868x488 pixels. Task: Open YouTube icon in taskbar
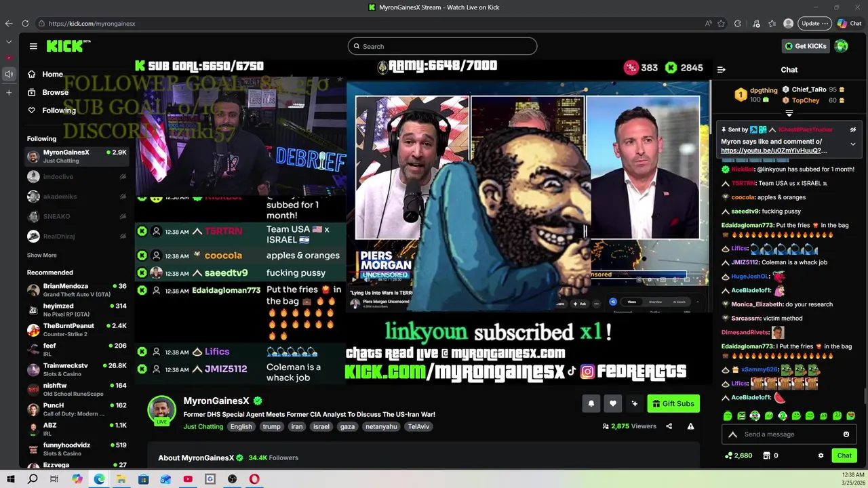click(188, 479)
